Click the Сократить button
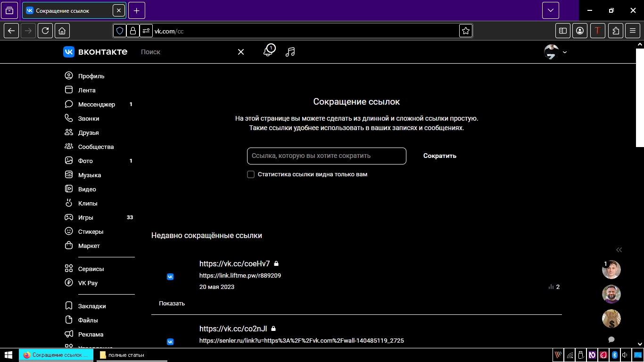 440,156
